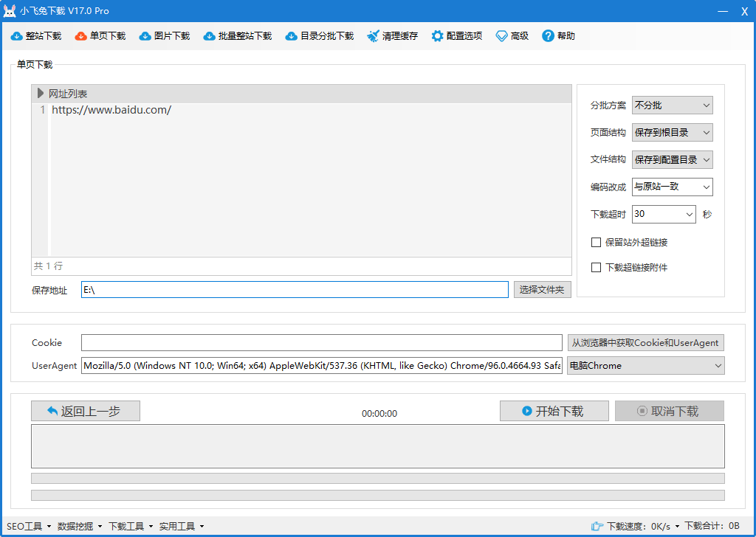Open 目录分批下载 directory batch download
The height and width of the screenshot is (537, 756).
click(x=320, y=36)
